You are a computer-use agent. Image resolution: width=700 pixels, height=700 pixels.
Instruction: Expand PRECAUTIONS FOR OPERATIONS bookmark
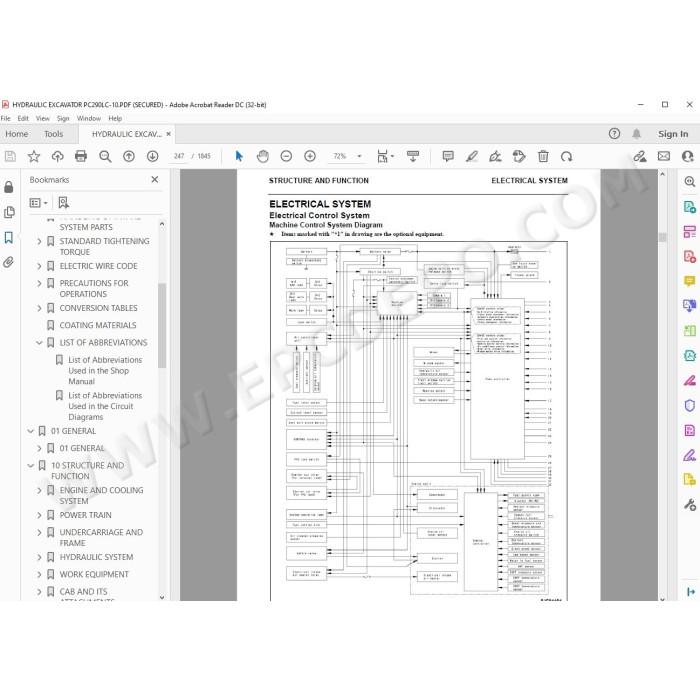(x=39, y=283)
